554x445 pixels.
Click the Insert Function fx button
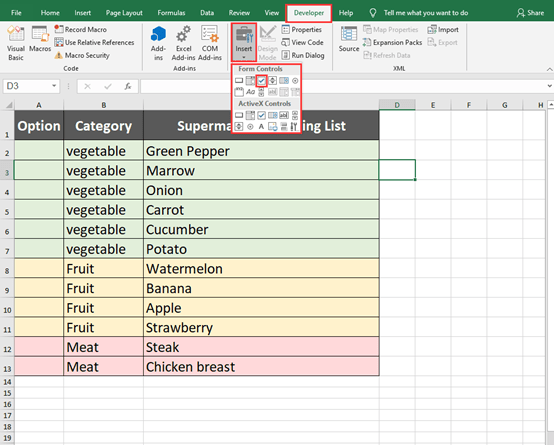[128, 86]
